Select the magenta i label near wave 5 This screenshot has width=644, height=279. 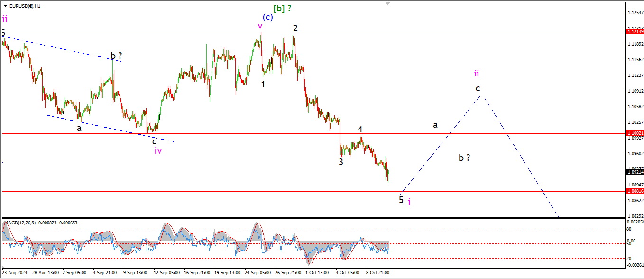tap(409, 202)
